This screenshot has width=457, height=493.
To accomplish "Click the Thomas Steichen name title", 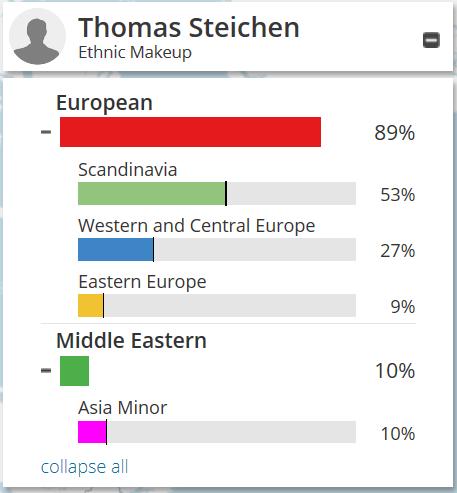I will click(x=189, y=27).
